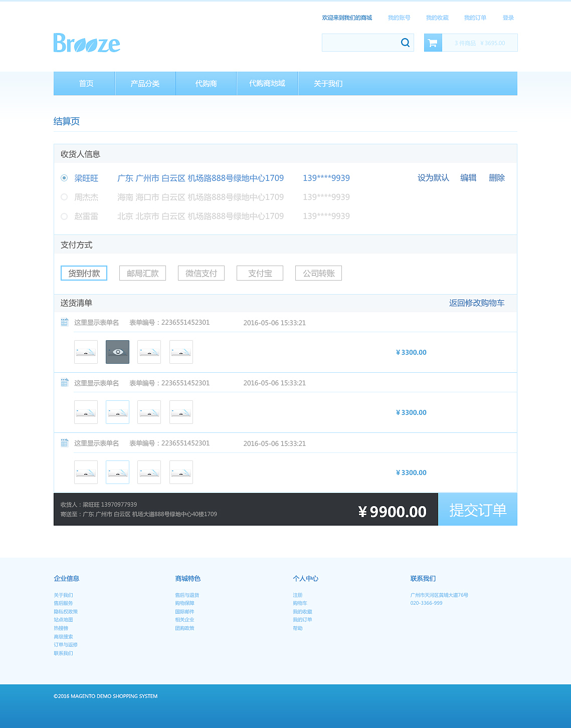The width and height of the screenshot is (571, 728).
Task: Click second product thumbnail in second order
Action: click(x=117, y=412)
